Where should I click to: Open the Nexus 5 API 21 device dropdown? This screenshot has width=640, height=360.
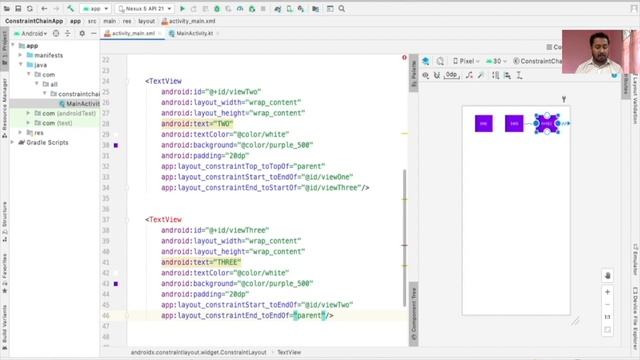coord(145,9)
